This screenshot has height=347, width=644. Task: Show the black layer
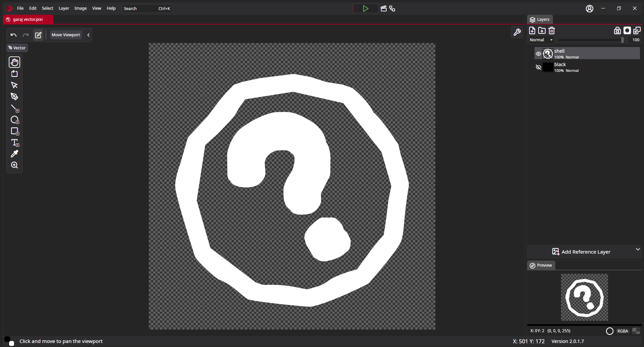point(538,67)
